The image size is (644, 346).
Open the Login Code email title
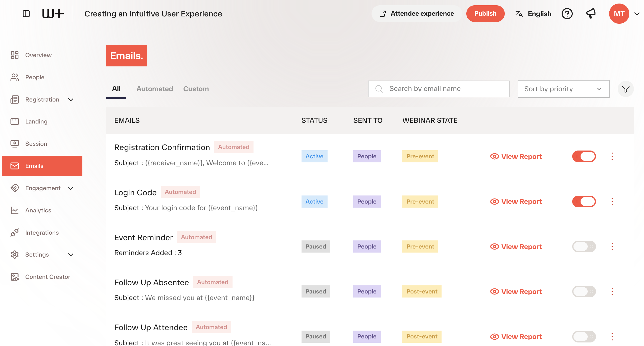pyautogui.click(x=135, y=192)
